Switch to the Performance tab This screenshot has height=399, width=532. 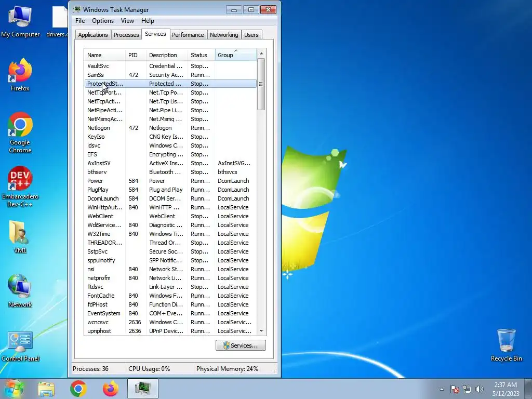point(188,35)
